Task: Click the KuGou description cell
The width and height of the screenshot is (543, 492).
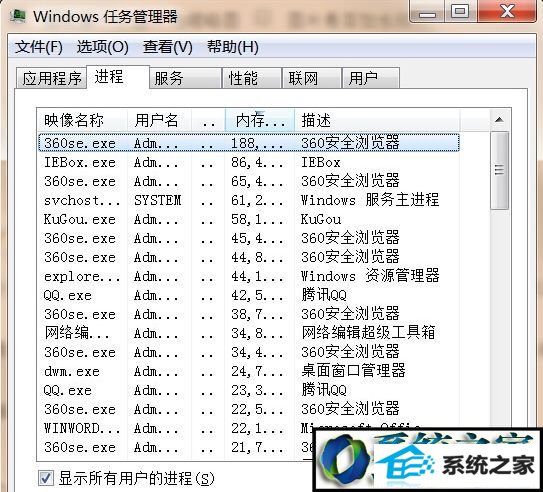Action: coord(321,219)
